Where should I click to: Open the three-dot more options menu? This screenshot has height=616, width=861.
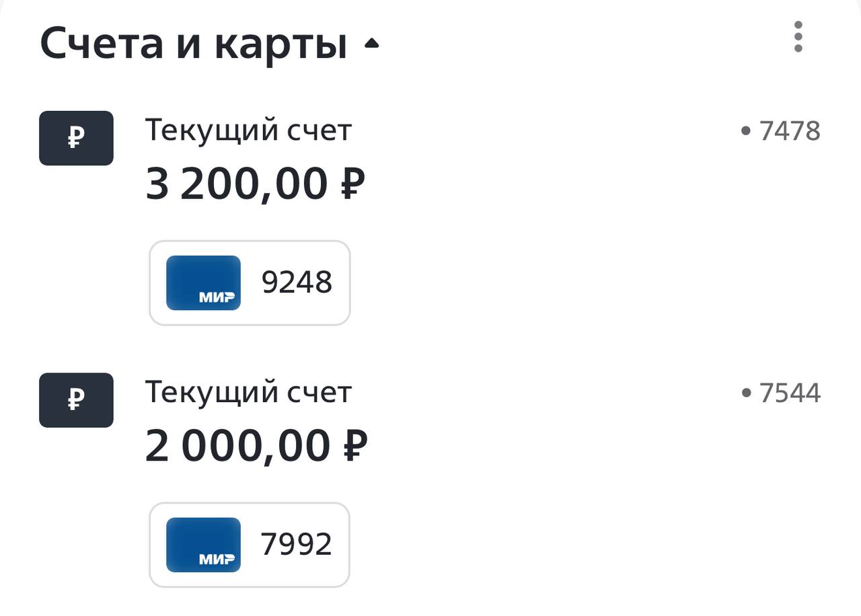coord(798,36)
